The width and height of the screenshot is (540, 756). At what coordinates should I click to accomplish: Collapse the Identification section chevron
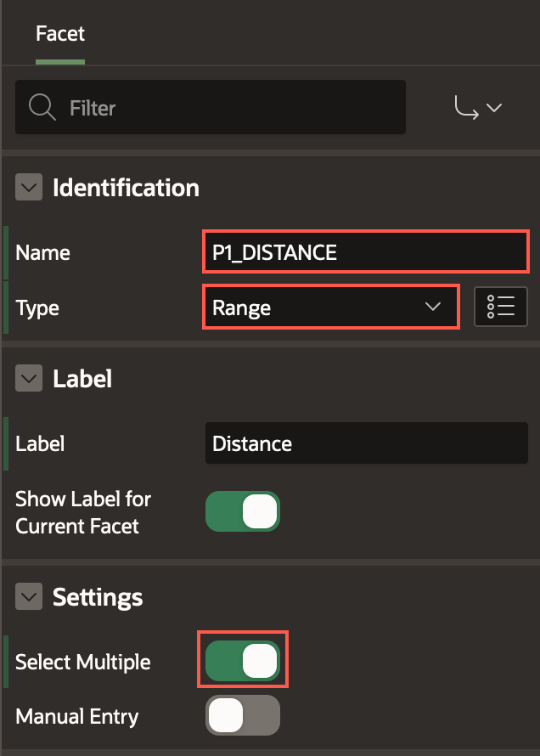[29, 188]
